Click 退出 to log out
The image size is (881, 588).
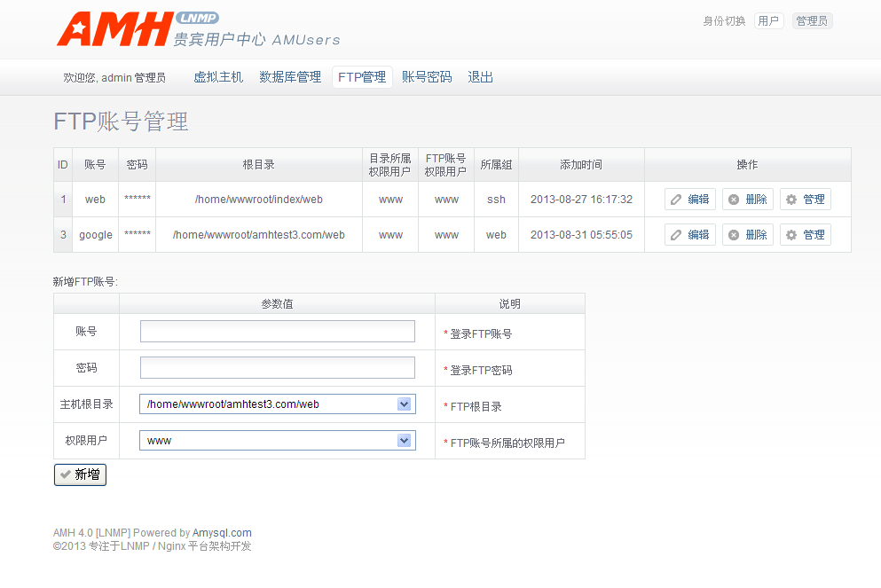pyautogui.click(x=480, y=77)
